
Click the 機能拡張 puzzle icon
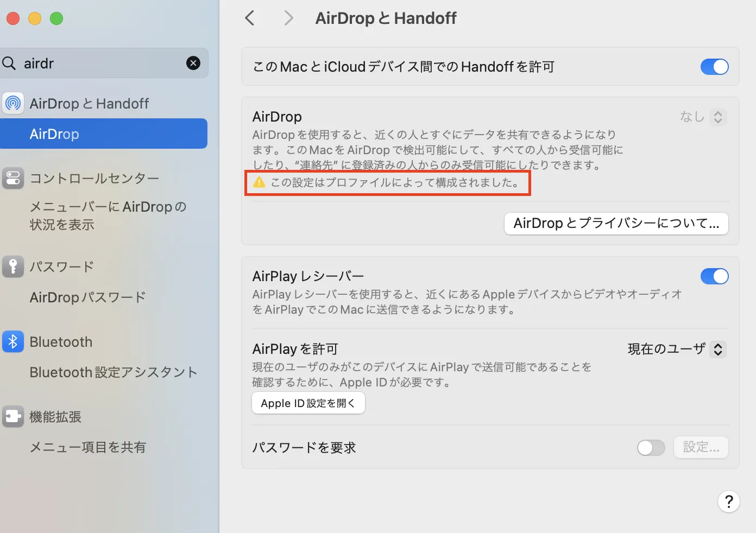13,416
